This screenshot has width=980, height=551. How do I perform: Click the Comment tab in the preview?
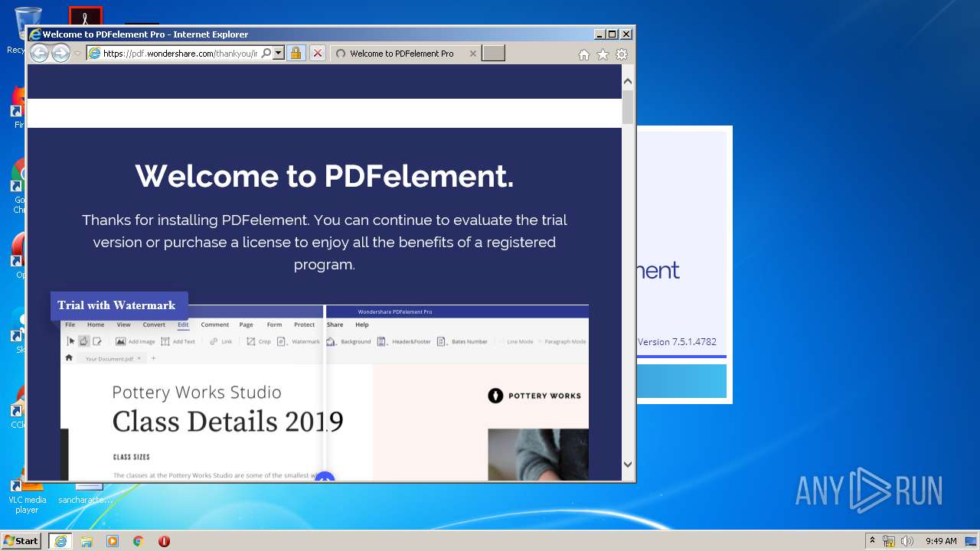[215, 324]
